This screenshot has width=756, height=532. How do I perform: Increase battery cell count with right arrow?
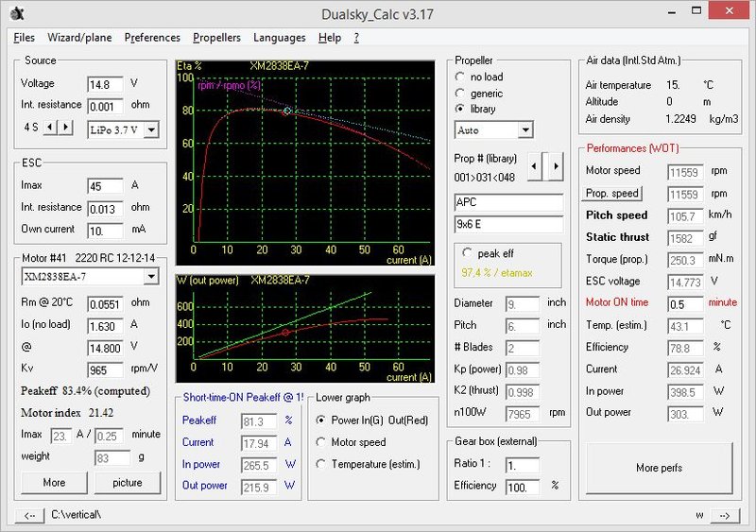[x=65, y=128]
